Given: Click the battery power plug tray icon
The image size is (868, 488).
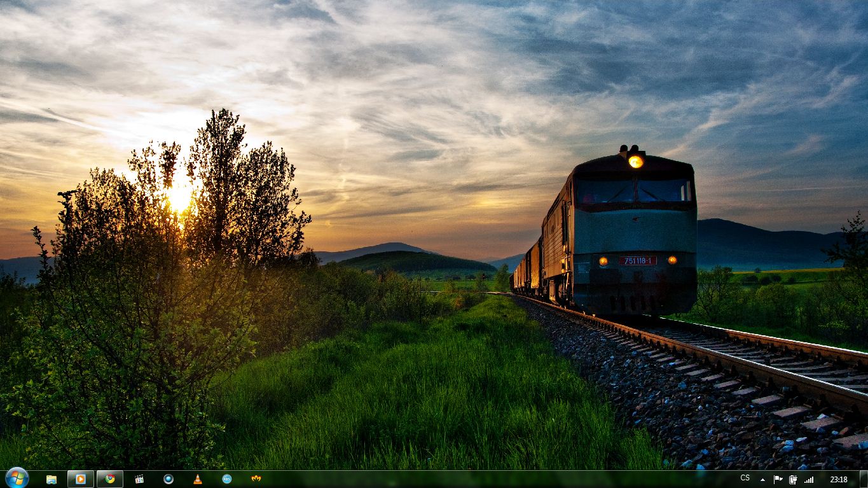Looking at the screenshot, I should coord(793,480).
